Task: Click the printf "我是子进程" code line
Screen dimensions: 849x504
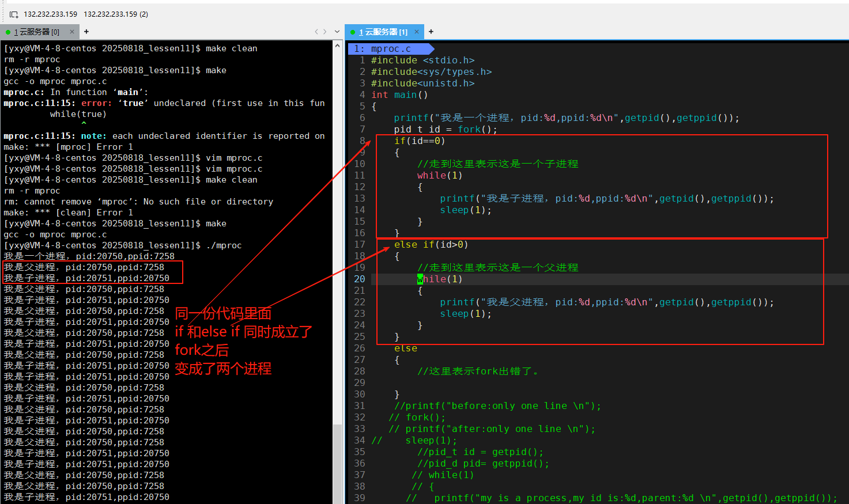Action: pos(607,199)
